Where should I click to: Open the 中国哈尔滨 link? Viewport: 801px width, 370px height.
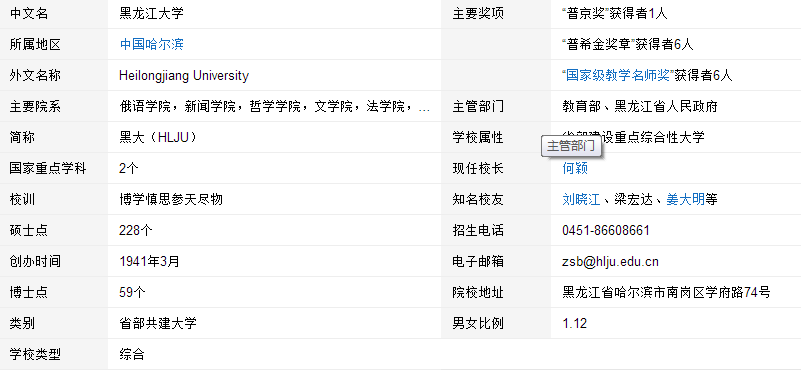(151, 44)
